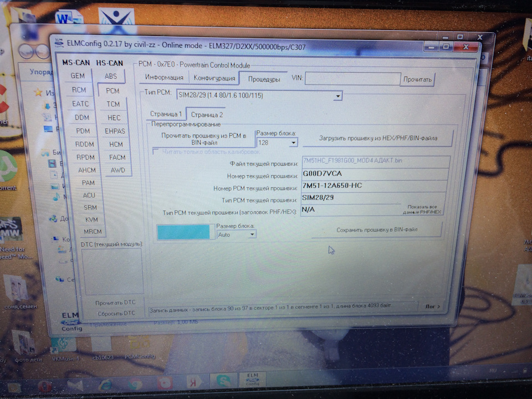This screenshot has width=532, height=399.
Task: Click the ELM Config taskbar button
Action: pyautogui.click(x=253, y=379)
